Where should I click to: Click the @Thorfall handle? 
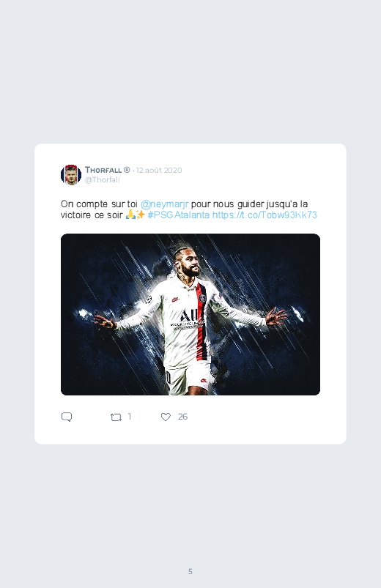click(x=102, y=179)
